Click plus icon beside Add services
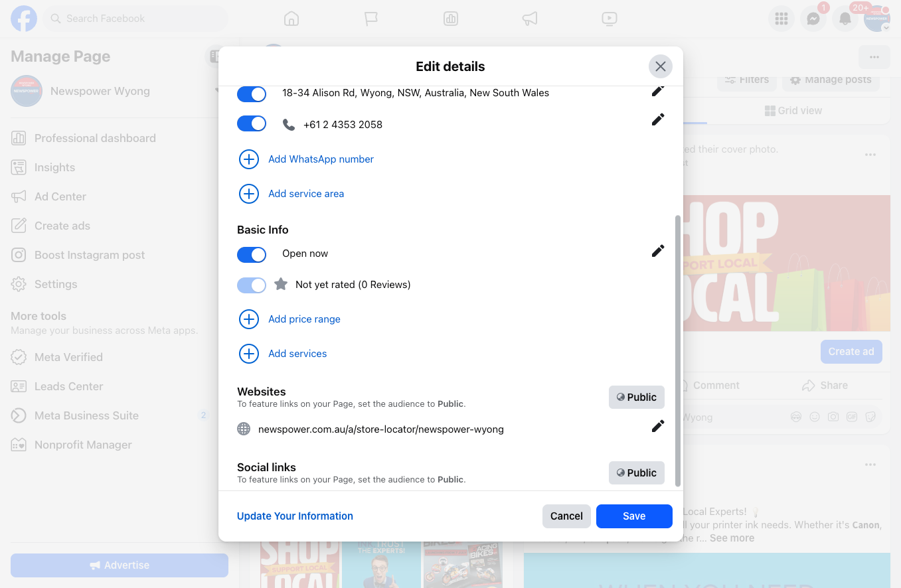 coord(248,354)
